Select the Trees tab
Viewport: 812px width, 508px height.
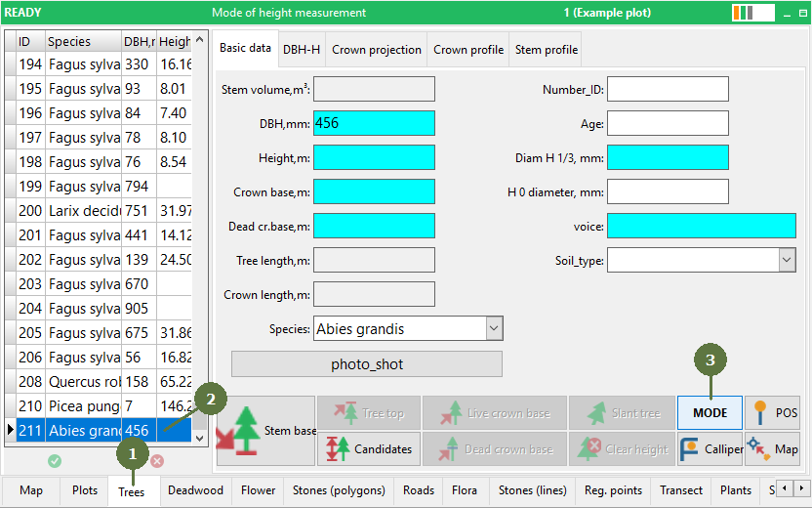[x=132, y=492]
